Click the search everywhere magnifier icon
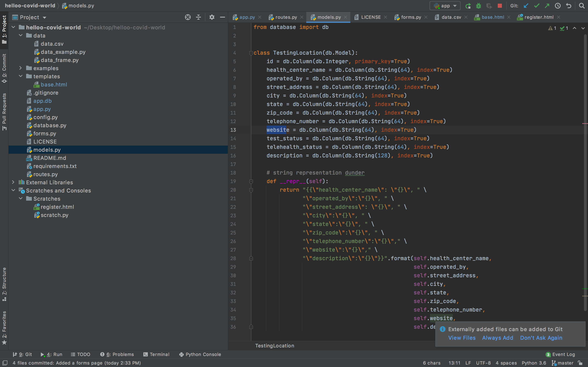The width and height of the screenshot is (588, 367). [581, 6]
